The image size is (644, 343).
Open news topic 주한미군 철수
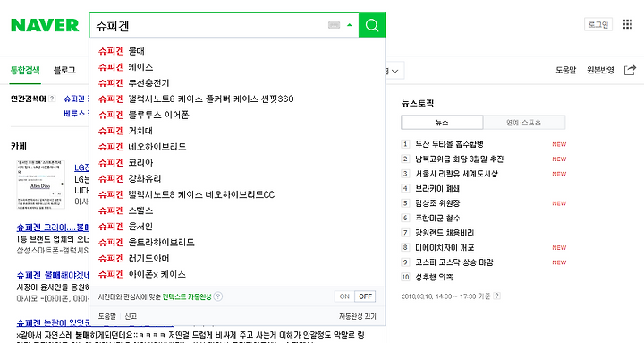(x=437, y=218)
